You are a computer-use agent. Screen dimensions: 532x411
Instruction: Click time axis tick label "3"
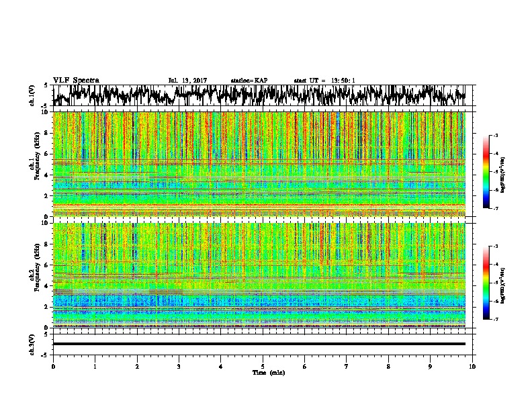179,367
